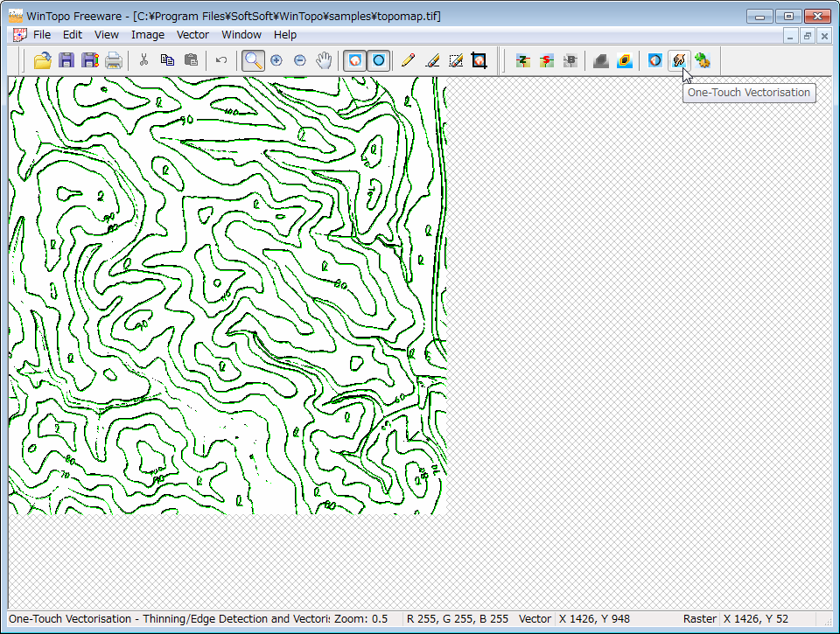Open the Help menu
This screenshot has height=634, width=840.
[x=285, y=35]
